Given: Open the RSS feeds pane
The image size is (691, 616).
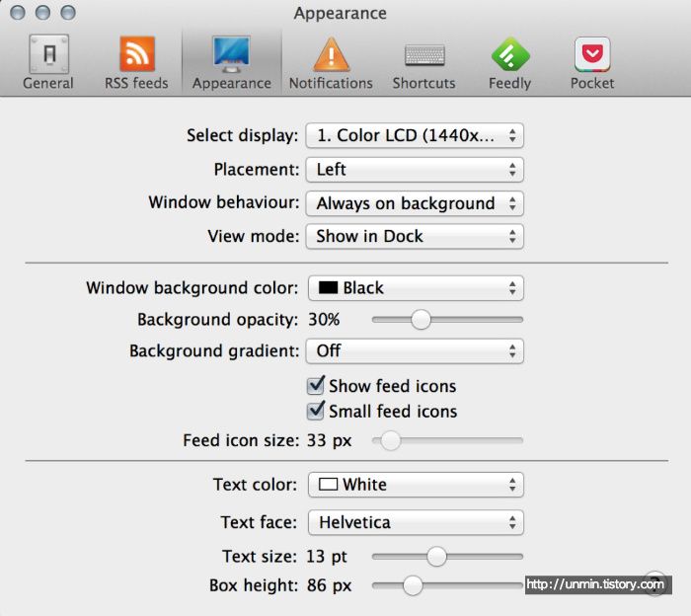Looking at the screenshot, I should tap(136, 62).
